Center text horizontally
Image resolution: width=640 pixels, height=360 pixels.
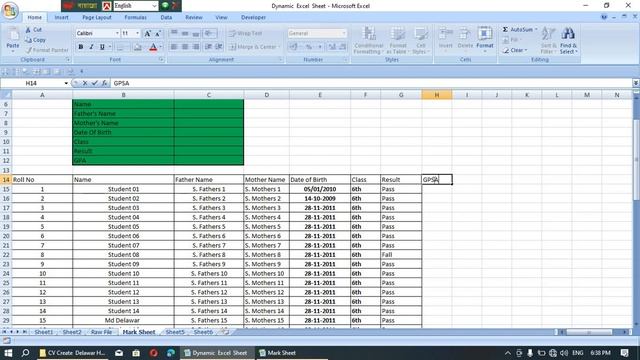185,47
